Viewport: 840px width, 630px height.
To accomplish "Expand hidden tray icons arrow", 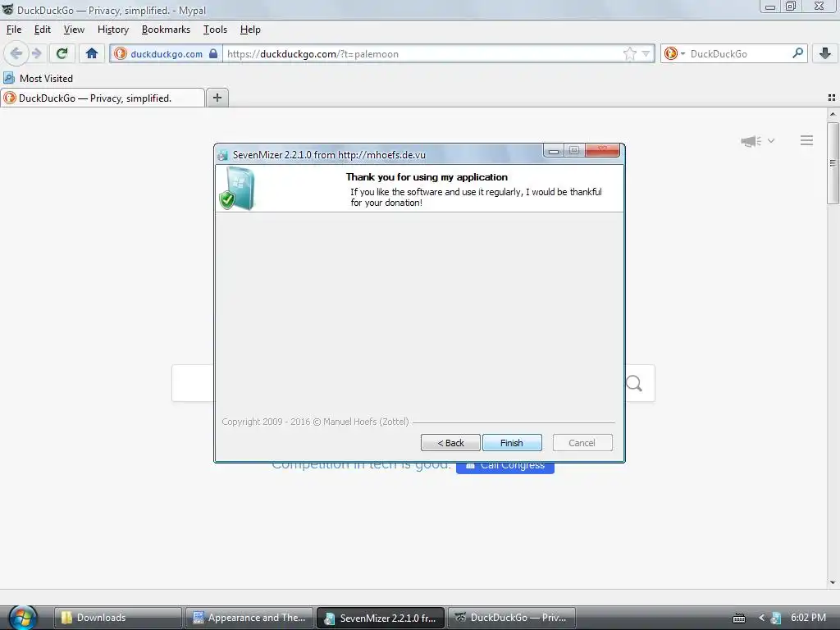I will (x=761, y=619).
